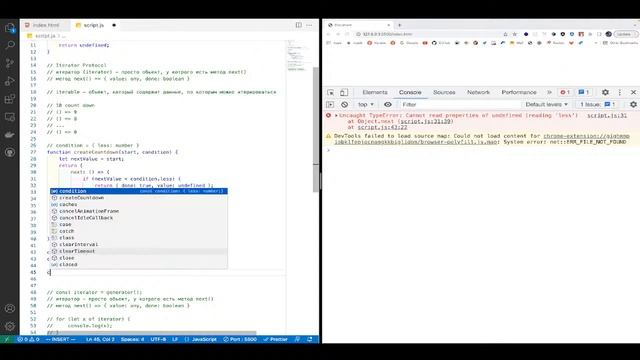
Task: Switch to the Sources tab in DevTools
Action: click(444, 93)
